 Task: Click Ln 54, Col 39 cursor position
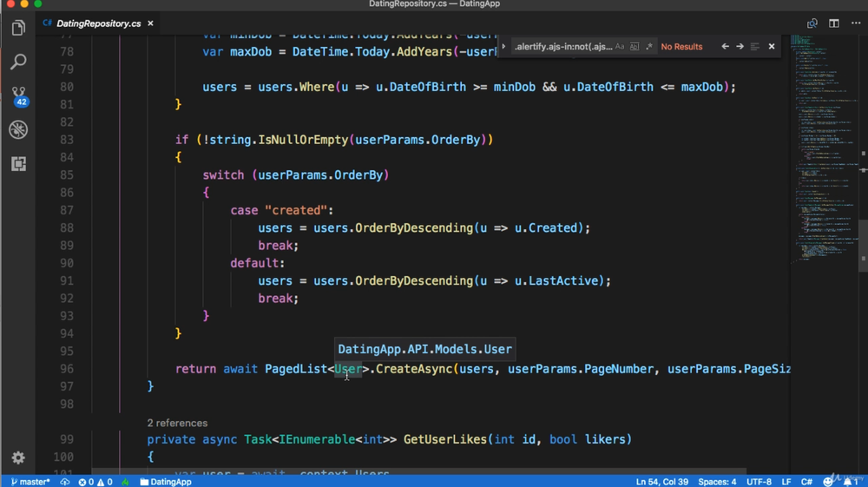click(x=662, y=482)
